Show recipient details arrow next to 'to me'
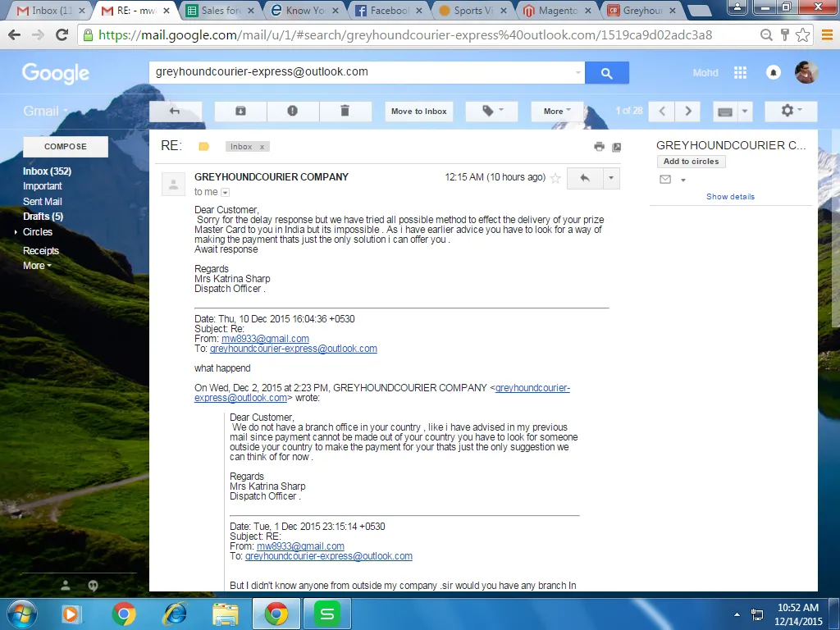The image size is (840, 630). tap(226, 192)
